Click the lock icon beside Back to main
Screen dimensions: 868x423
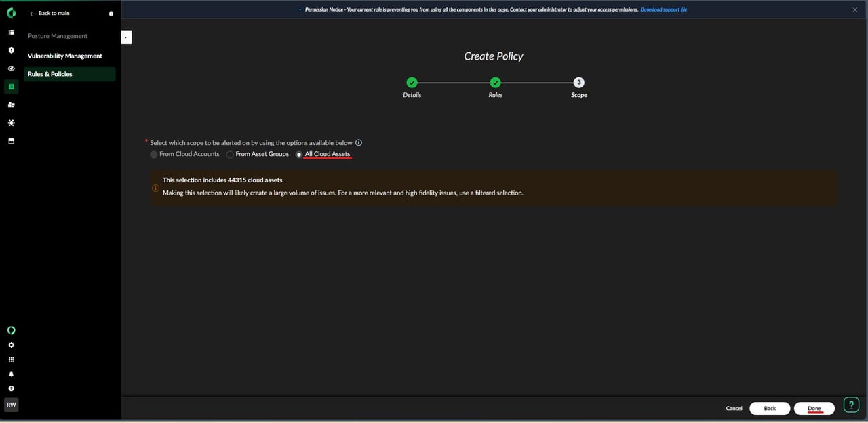click(111, 14)
